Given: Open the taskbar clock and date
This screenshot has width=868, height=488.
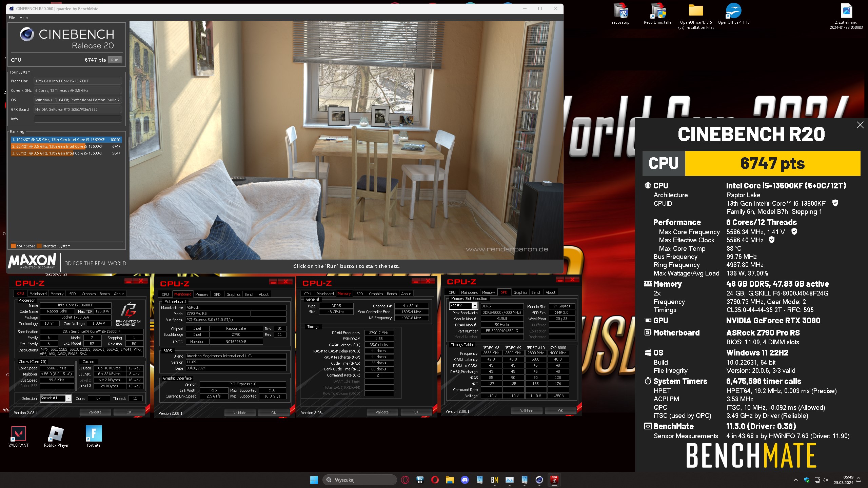Looking at the screenshot, I should click(x=843, y=480).
